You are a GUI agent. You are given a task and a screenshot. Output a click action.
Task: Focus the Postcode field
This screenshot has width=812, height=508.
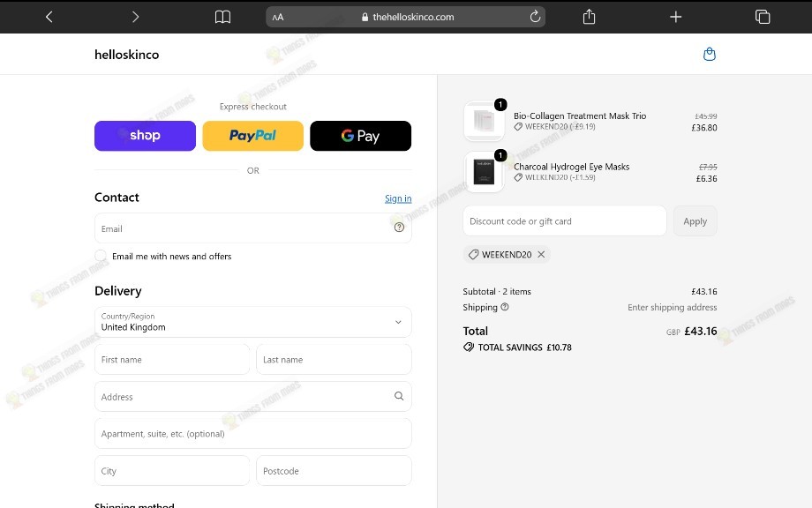point(334,471)
